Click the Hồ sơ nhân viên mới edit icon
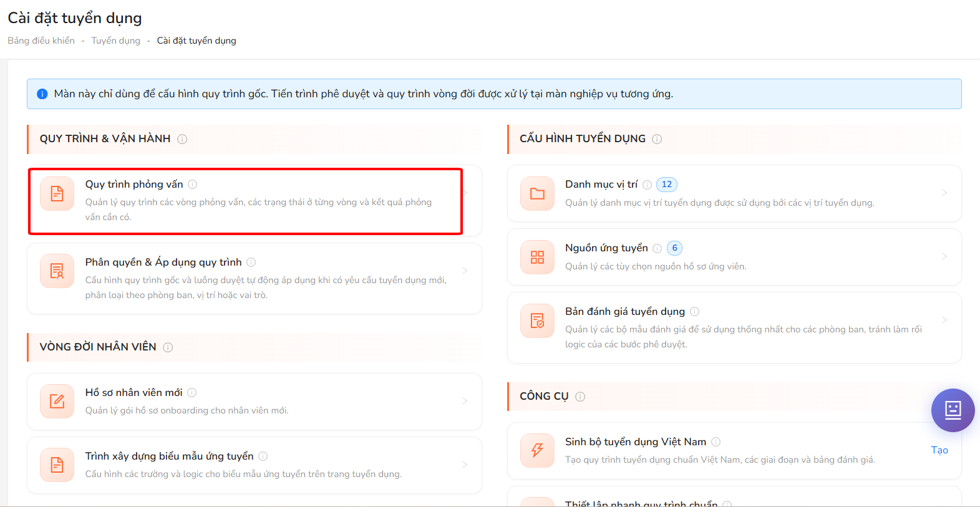 coord(57,401)
